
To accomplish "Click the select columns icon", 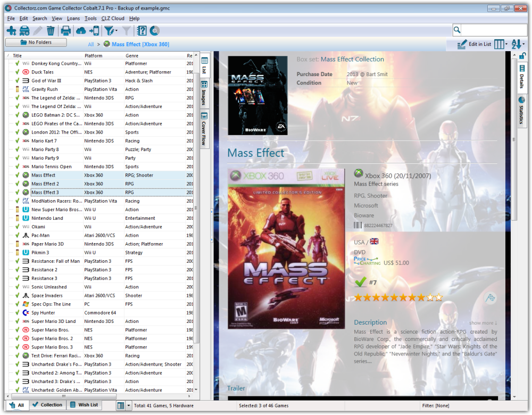I will (x=499, y=44).
